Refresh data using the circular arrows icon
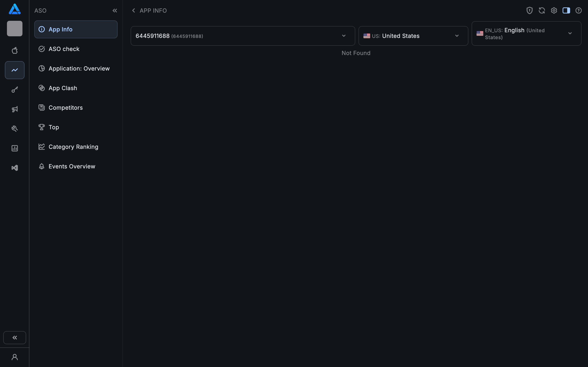This screenshot has width=588, height=367. [542, 10]
